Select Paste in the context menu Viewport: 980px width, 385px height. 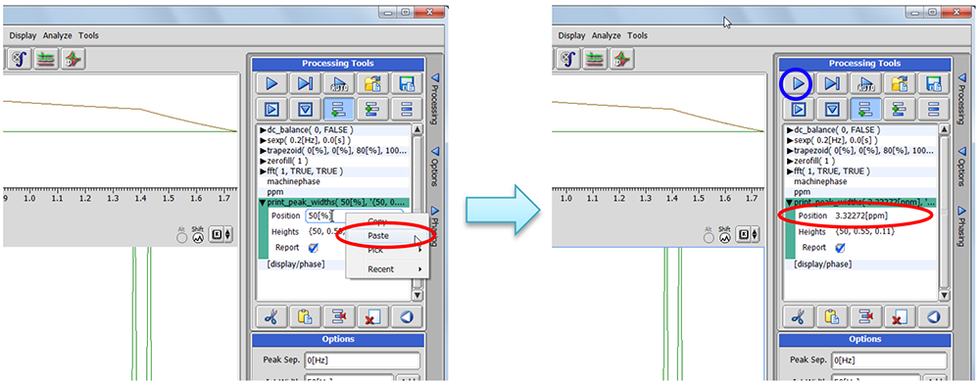click(378, 236)
